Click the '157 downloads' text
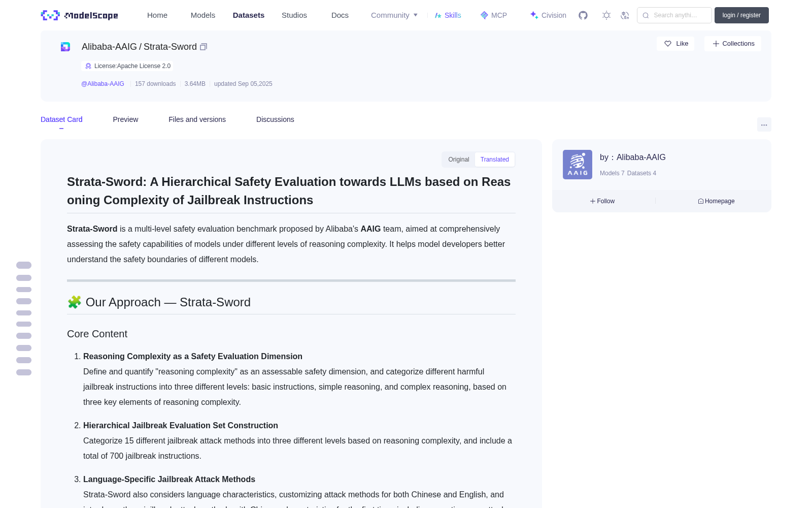This screenshot has height=508, width=812. 155,84
